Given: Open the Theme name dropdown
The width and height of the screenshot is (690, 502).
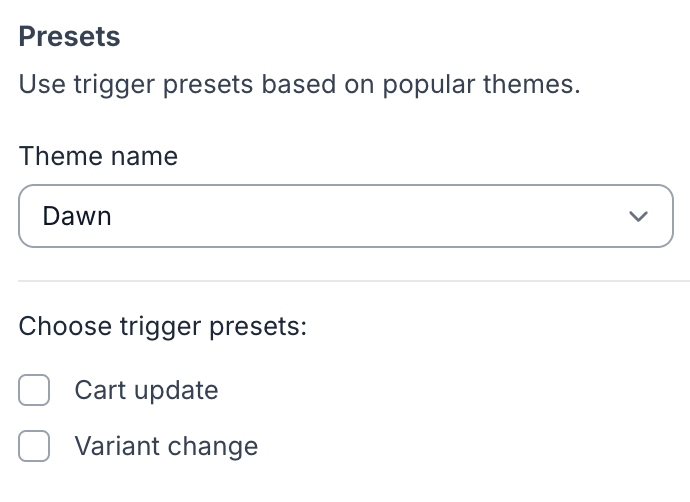Looking at the screenshot, I should point(345,216).
